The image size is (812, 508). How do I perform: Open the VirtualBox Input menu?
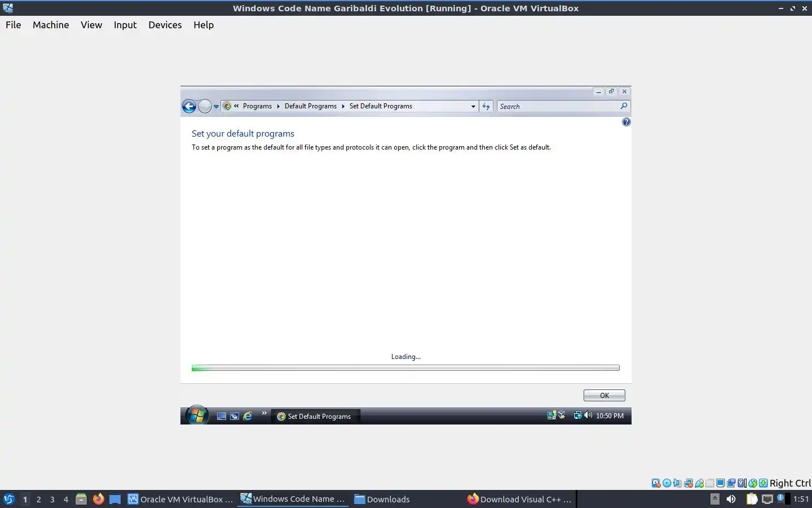(x=125, y=25)
